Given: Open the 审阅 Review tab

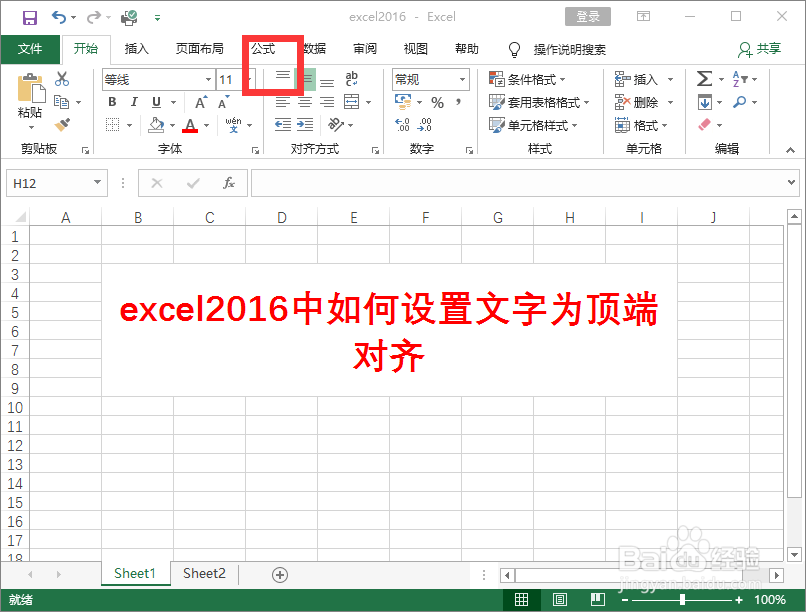Looking at the screenshot, I should (x=365, y=49).
